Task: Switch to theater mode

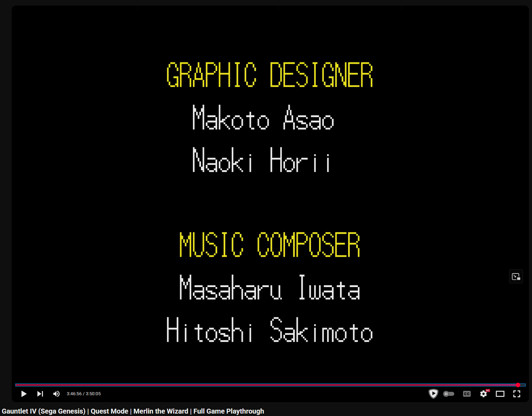Action: click(500, 394)
